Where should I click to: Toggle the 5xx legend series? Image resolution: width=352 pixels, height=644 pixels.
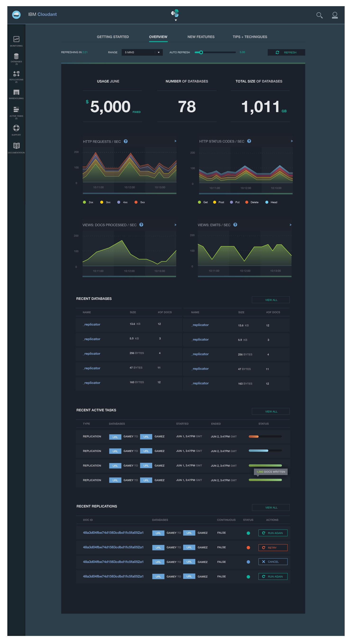(x=139, y=202)
